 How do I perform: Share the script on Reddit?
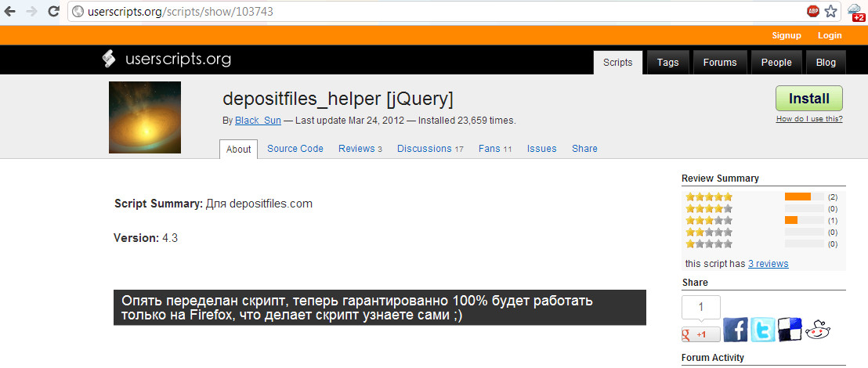pos(818,330)
